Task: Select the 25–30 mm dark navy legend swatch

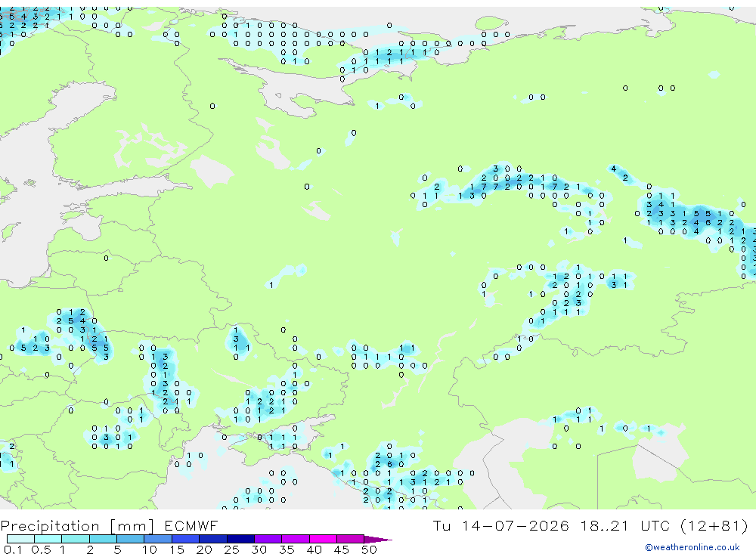Action: pos(240,539)
